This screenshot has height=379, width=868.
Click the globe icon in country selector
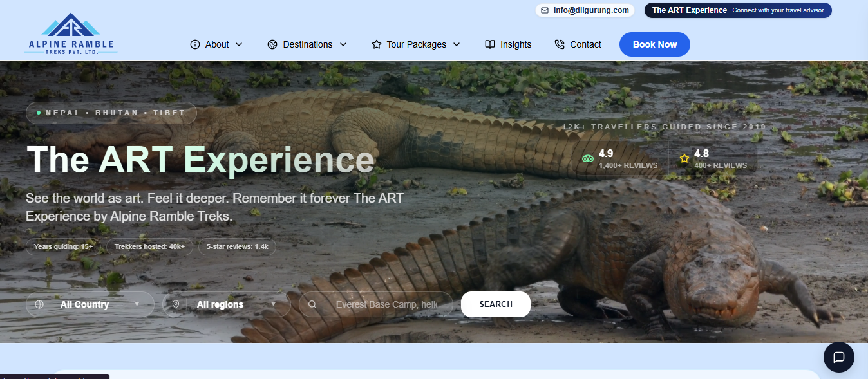(x=39, y=304)
